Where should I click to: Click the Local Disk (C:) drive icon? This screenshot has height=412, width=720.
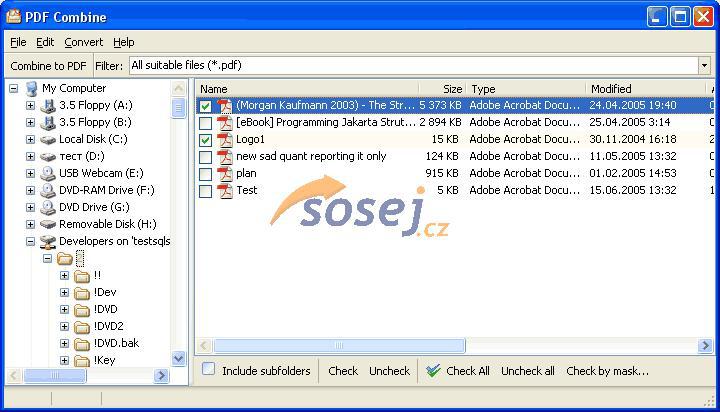pyautogui.click(x=48, y=140)
